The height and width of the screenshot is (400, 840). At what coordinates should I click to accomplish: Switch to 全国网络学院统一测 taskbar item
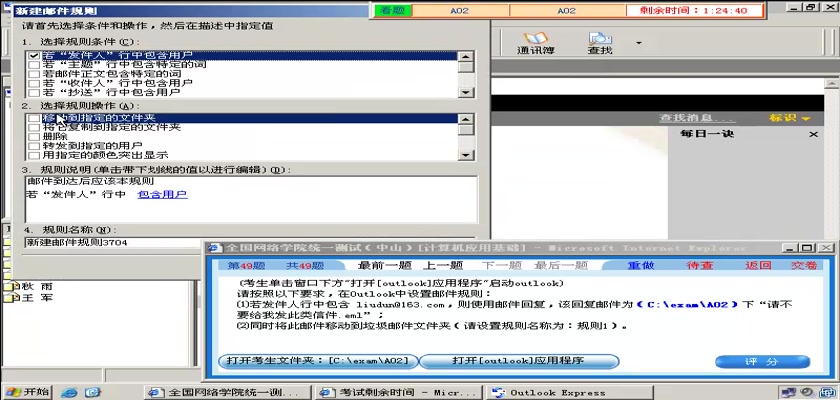click(227, 393)
